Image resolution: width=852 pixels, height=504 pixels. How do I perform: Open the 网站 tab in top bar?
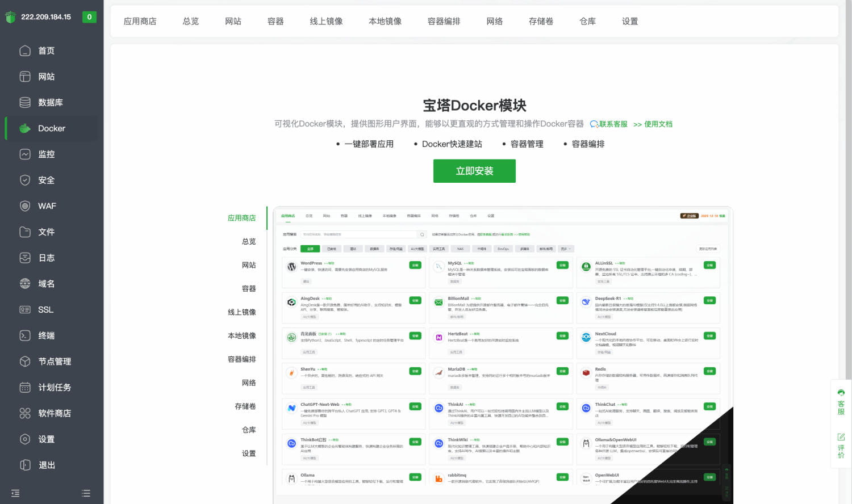coord(233,21)
